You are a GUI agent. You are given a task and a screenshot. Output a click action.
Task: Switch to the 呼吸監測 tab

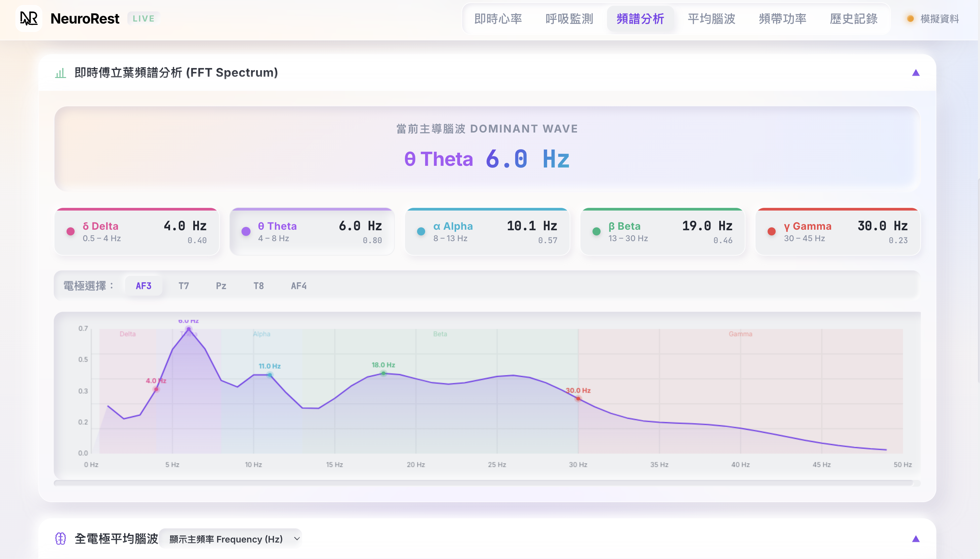pyautogui.click(x=569, y=18)
